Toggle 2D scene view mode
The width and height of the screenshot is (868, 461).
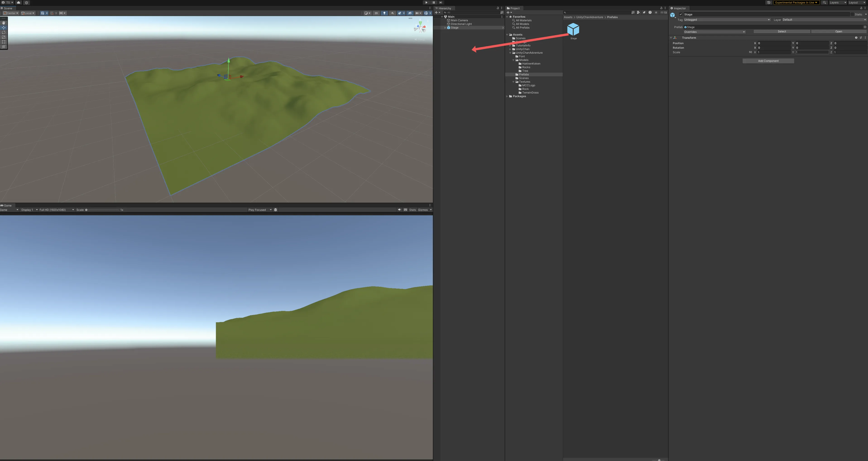[376, 13]
